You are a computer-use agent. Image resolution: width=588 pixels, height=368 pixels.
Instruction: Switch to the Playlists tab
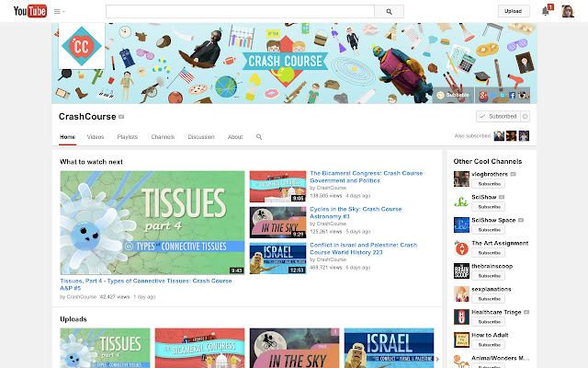(128, 137)
